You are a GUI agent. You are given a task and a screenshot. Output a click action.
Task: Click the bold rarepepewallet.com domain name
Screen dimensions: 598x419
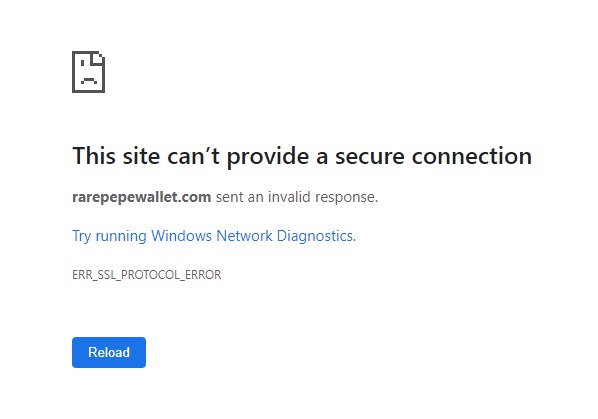coord(141,197)
